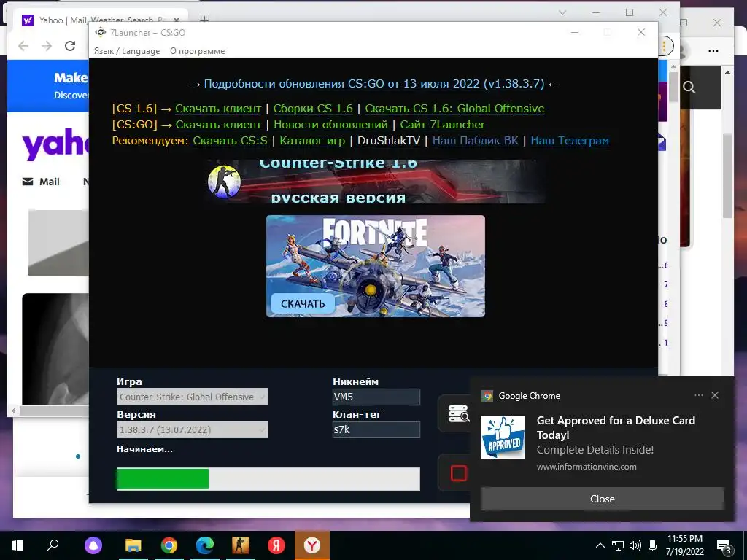This screenshot has width=747, height=560.
Task: Open File Explorer from taskbar
Action: click(x=133, y=545)
